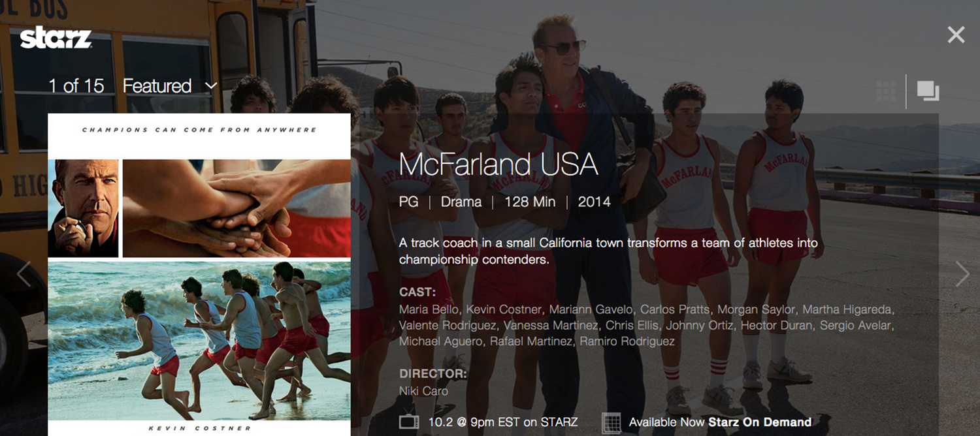Click the 10.2 @ 9pm EST airing
This screenshot has height=436, width=980.
(503, 422)
